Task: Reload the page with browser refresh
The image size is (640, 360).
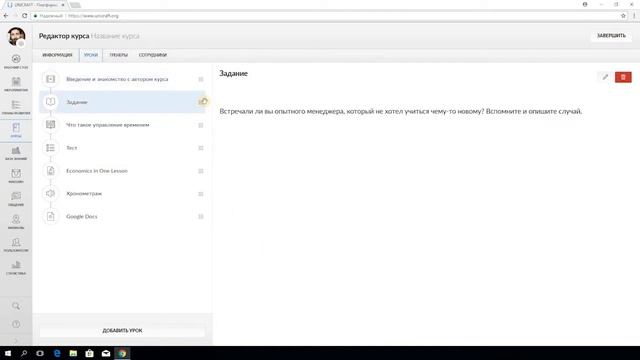Action: click(x=24, y=16)
